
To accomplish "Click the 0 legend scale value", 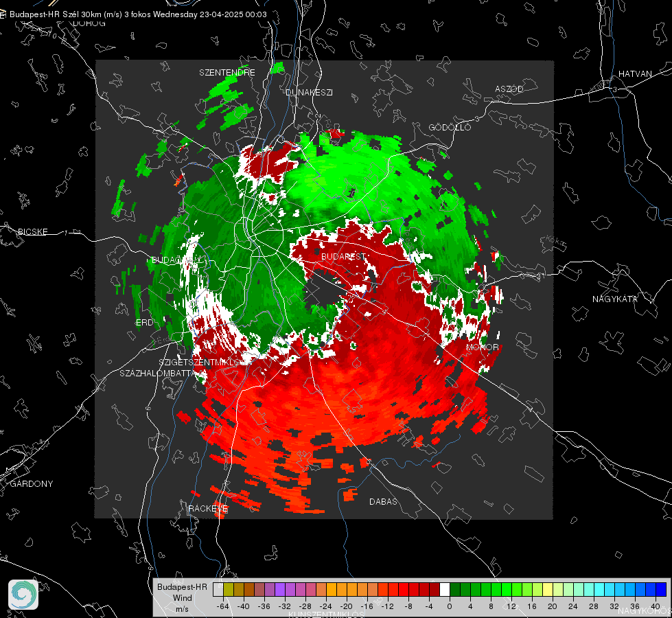I will click(x=450, y=606).
